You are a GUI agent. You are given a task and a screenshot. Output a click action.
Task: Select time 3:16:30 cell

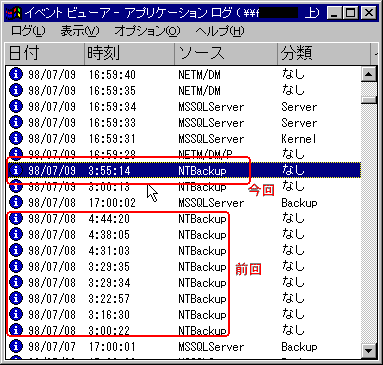tap(109, 315)
